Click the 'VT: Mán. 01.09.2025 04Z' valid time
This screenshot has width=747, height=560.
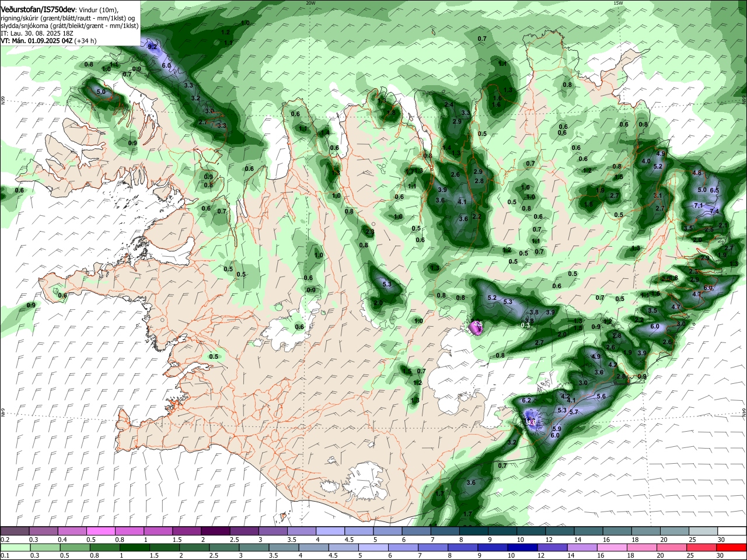tap(37, 41)
